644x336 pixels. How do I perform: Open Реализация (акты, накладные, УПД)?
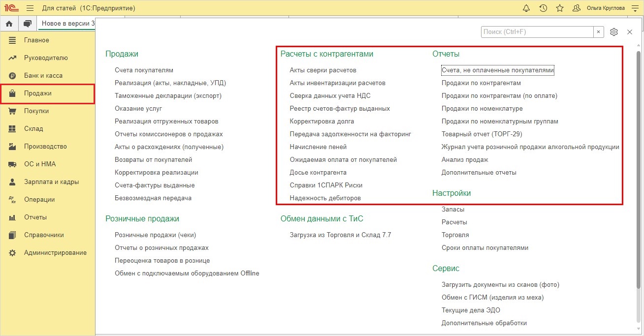click(170, 83)
